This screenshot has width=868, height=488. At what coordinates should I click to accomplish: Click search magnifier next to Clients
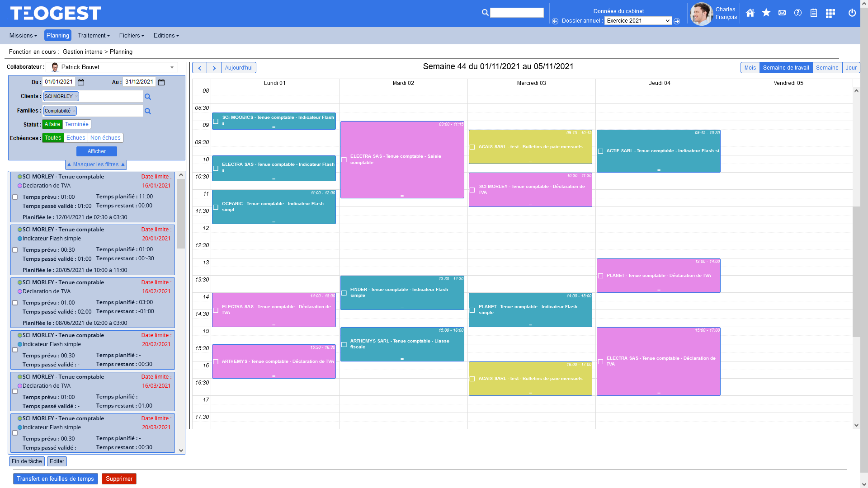point(148,97)
